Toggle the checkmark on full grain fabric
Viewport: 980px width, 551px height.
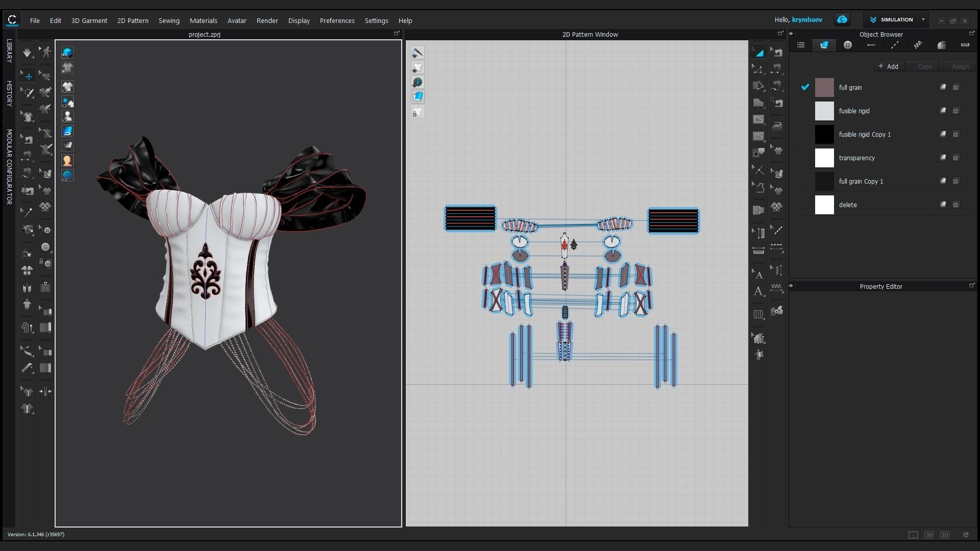(x=805, y=87)
